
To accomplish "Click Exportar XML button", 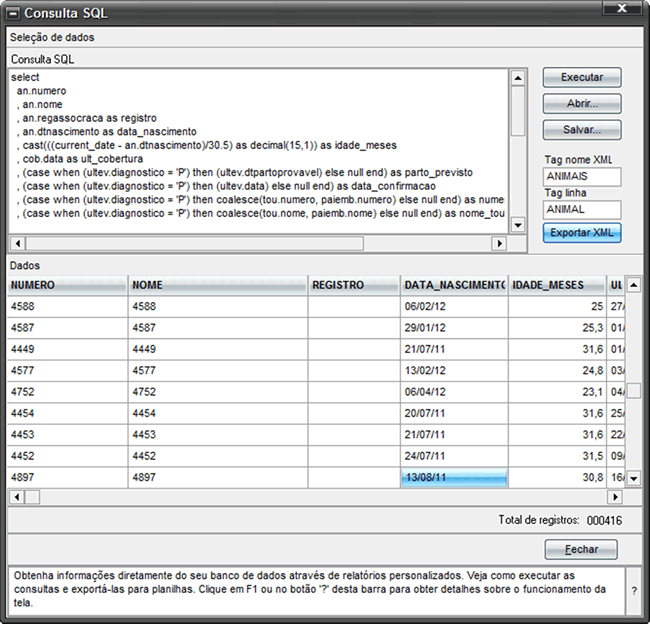I will 582,233.
